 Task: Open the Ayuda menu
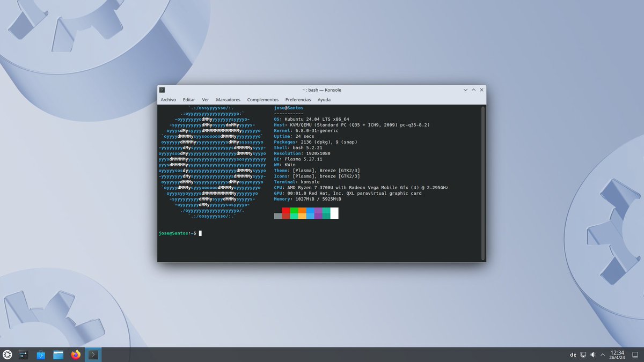[324, 99]
